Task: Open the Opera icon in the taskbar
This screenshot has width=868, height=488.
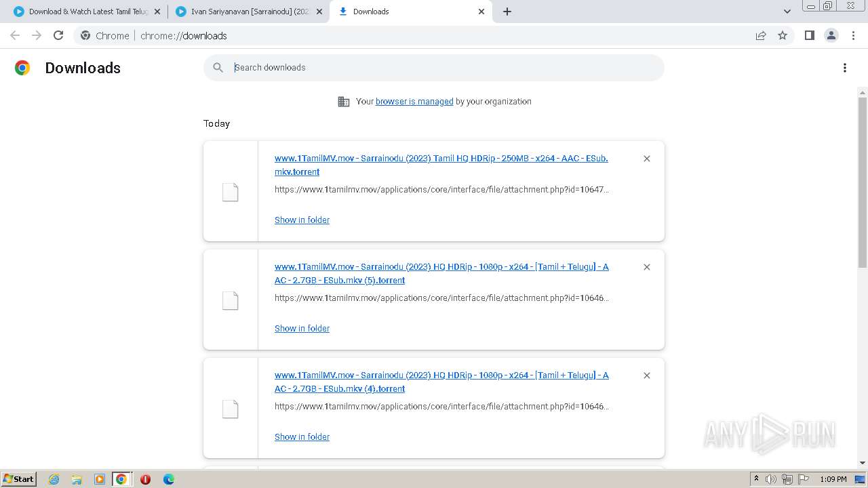Action: (x=145, y=479)
